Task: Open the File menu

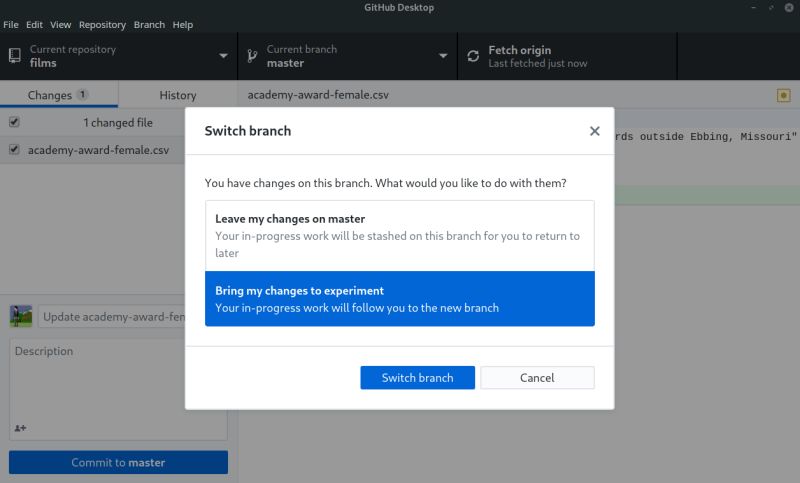Action: (11, 24)
